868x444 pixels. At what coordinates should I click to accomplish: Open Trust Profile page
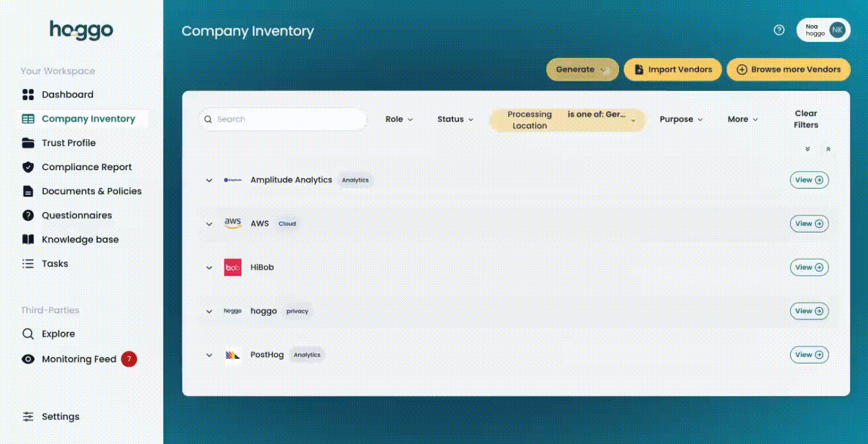68,143
